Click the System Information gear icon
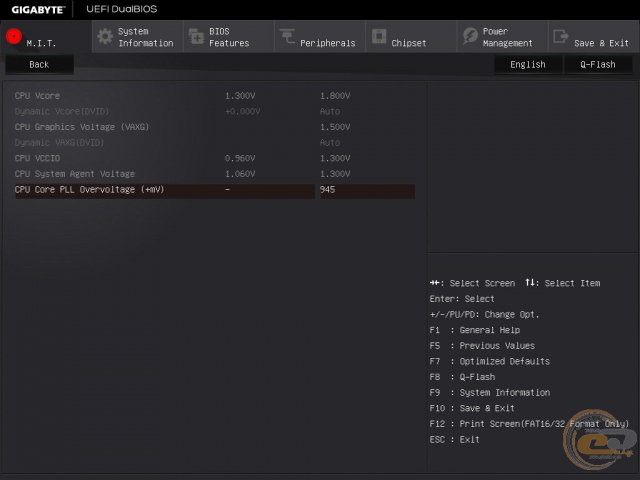 [x=104, y=37]
